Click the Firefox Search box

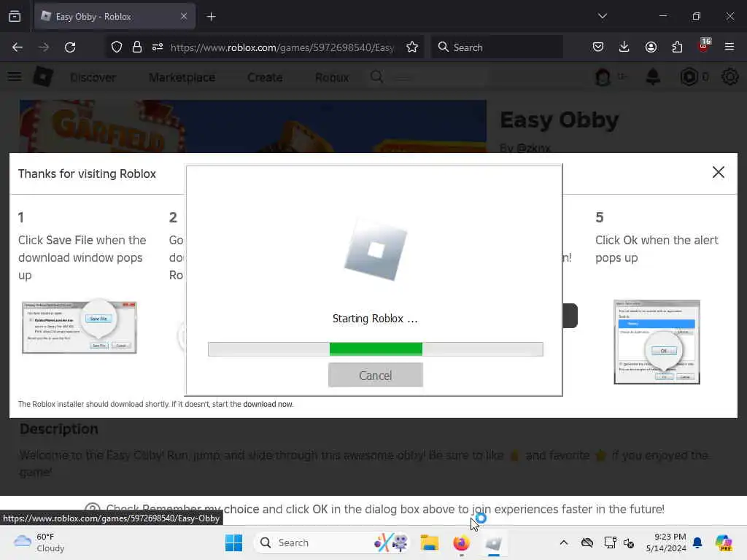[497, 47]
